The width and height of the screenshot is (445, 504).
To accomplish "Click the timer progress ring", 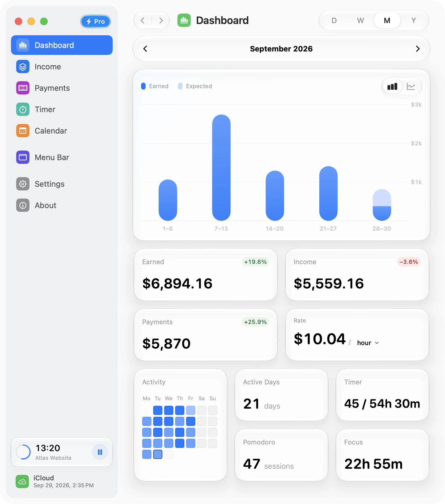I will 23,452.
